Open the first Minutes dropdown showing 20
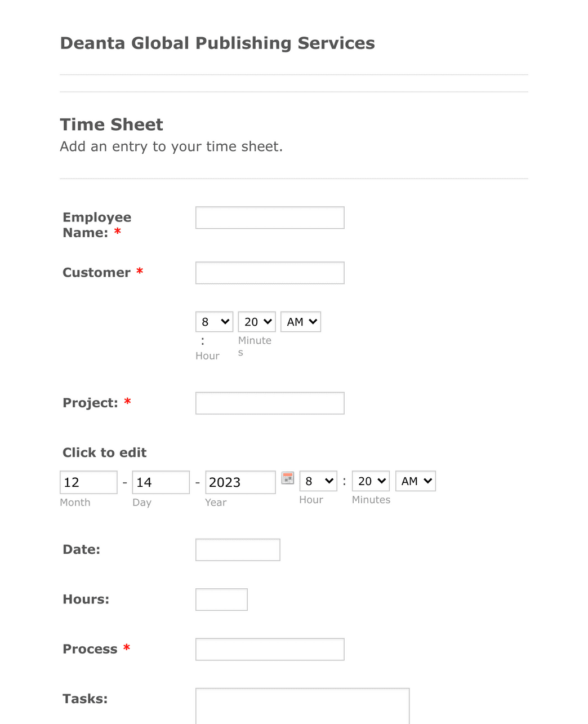The height and width of the screenshot is (724, 588). 256,322
